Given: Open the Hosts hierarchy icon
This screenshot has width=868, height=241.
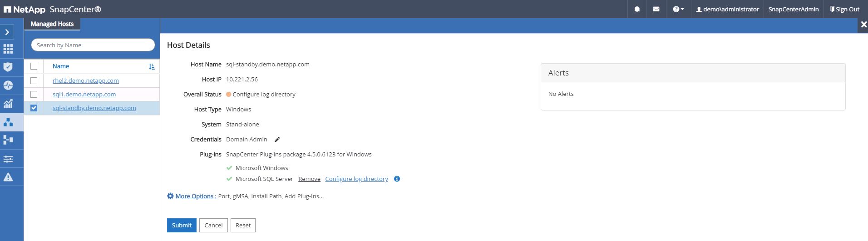Looking at the screenshot, I should point(8,122).
